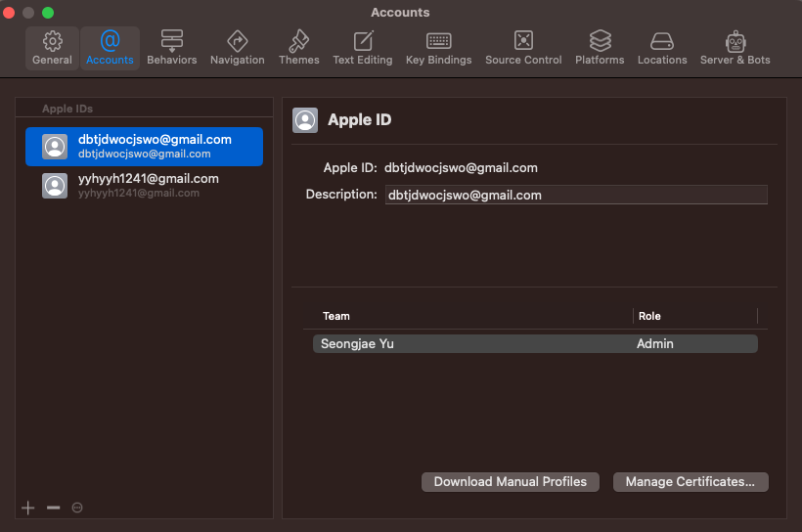
Task: Open the Behaviors preferences tab
Action: [x=172, y=48]
